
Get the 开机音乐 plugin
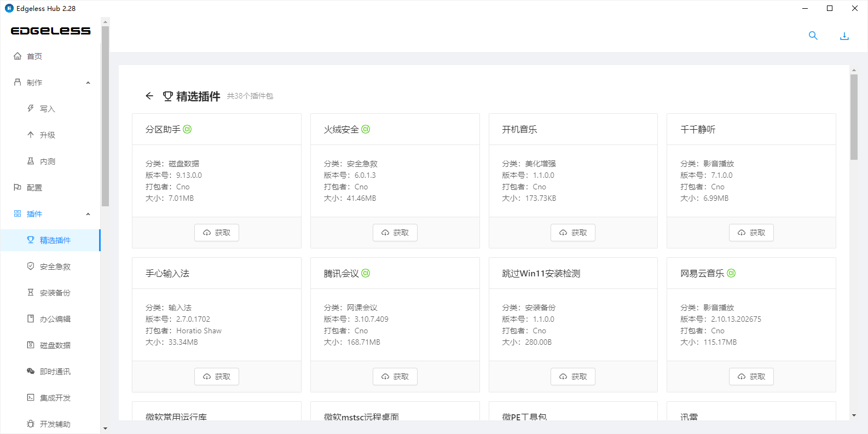point(573,233)
